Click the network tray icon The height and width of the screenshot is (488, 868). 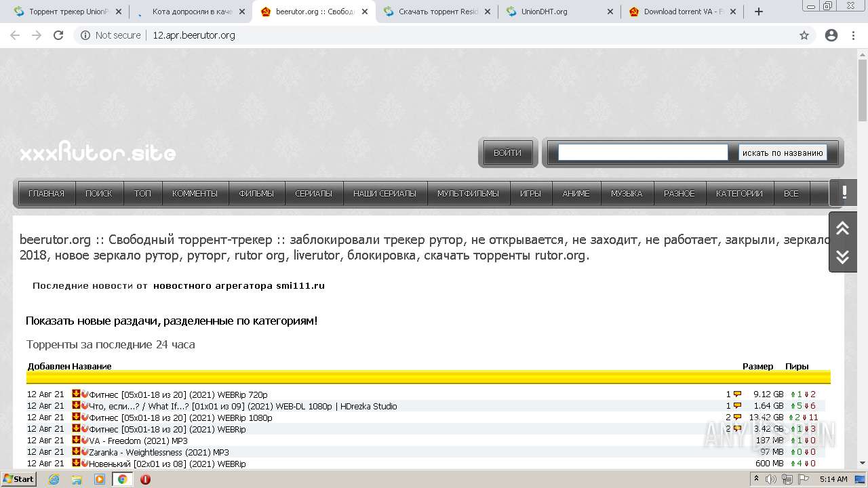(787, 479)
